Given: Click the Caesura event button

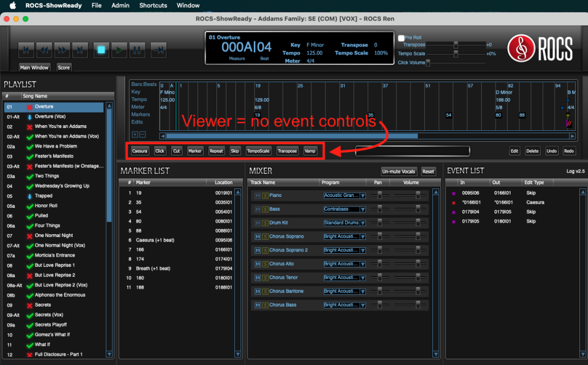Looking at the screenshot, I should 140,151.
